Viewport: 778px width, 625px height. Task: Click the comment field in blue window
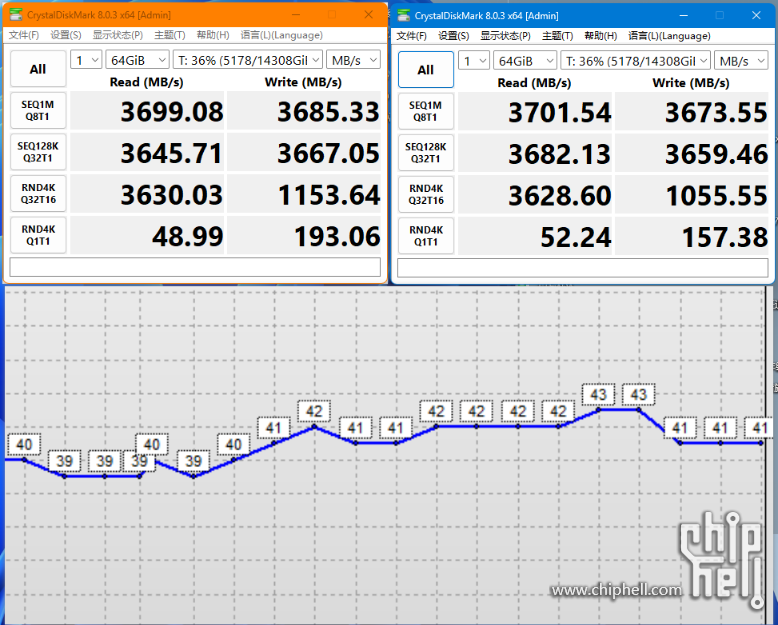583,268
